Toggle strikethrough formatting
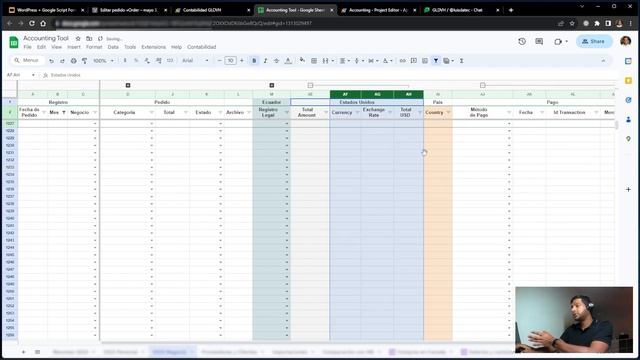640x360 pixels. 276,61
